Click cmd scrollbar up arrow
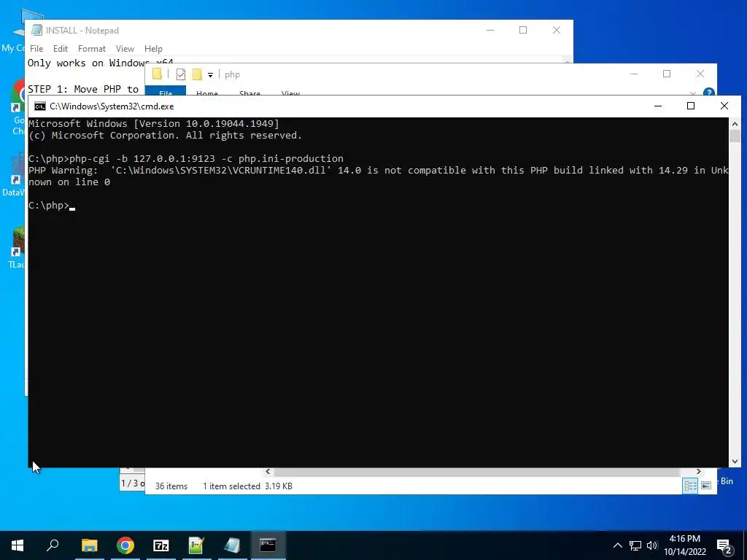 (x=735, y=124)
